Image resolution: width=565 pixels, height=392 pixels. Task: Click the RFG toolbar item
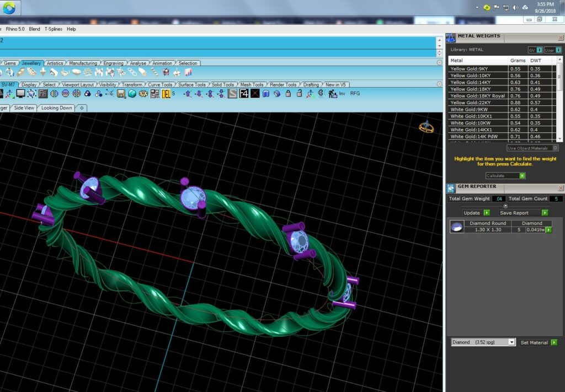pyautogui.click(x=355, y=94)
